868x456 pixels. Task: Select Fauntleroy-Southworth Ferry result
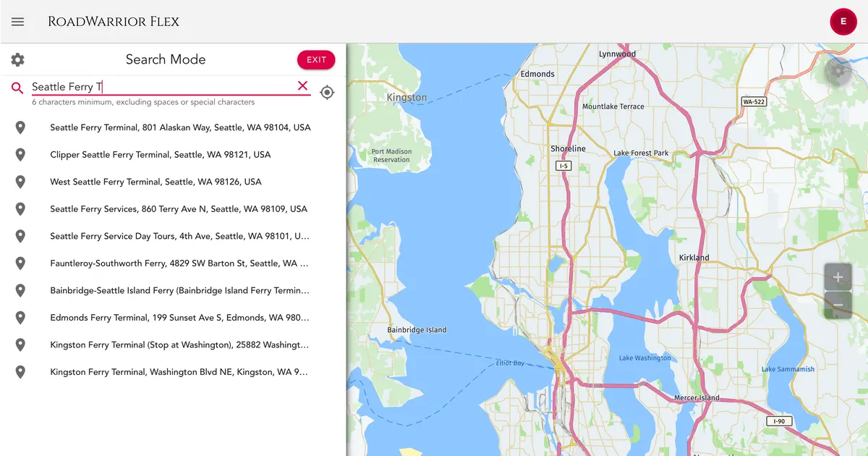[x=173, y=263]
